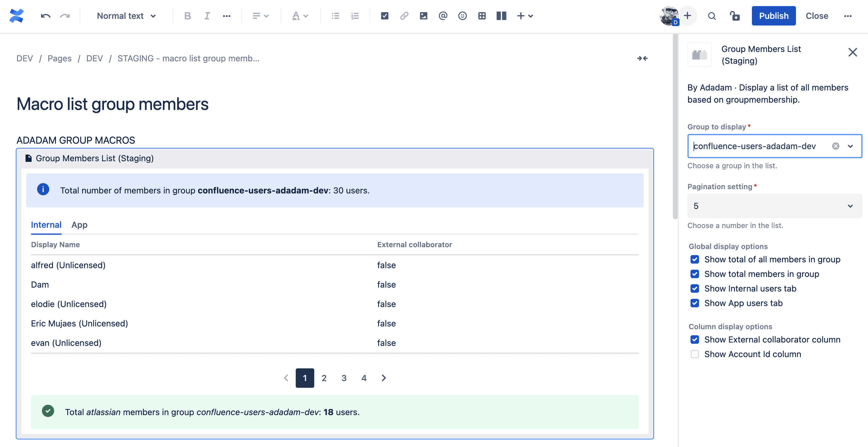Undo the last change
This screenshot has height=447, width=868.
46,16
